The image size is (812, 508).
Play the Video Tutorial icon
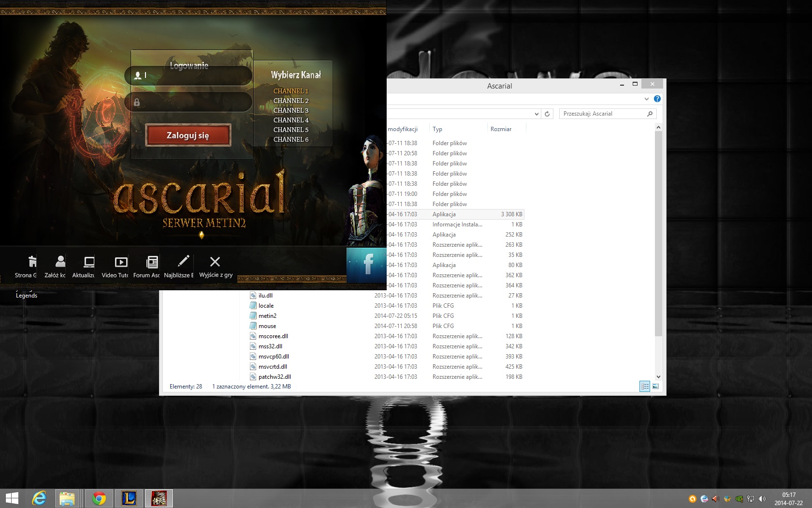[x=121, y=262]
